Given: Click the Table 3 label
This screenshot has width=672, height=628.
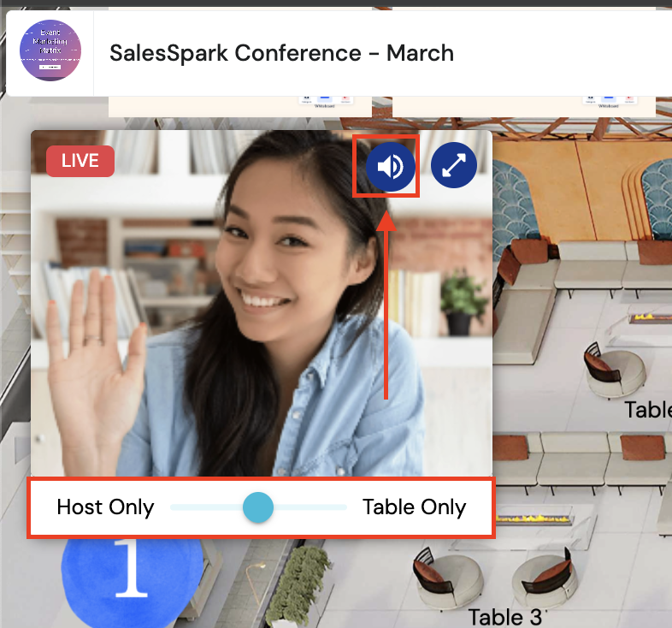Looking at the screenshot, I should pos(504,616).
